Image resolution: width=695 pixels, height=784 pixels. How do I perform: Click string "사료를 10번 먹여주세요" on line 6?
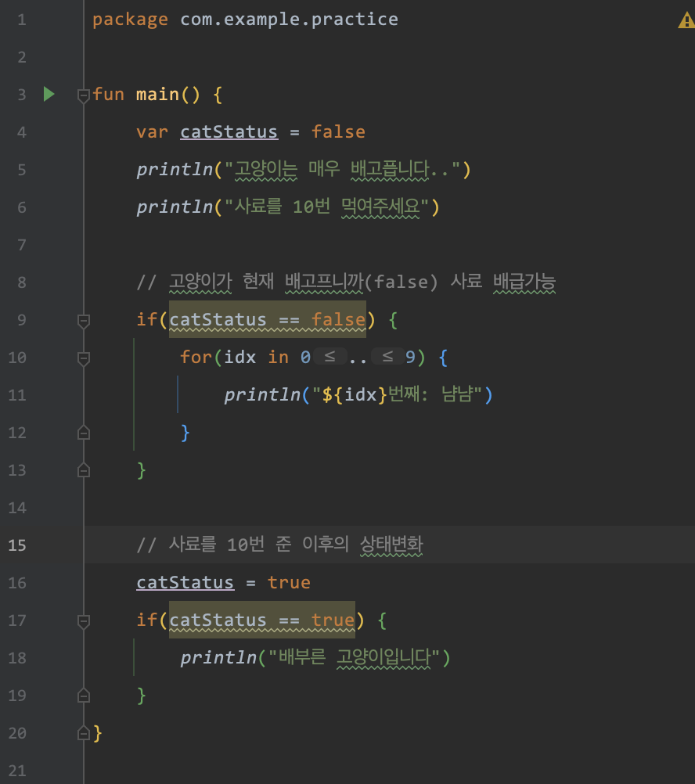326,207
